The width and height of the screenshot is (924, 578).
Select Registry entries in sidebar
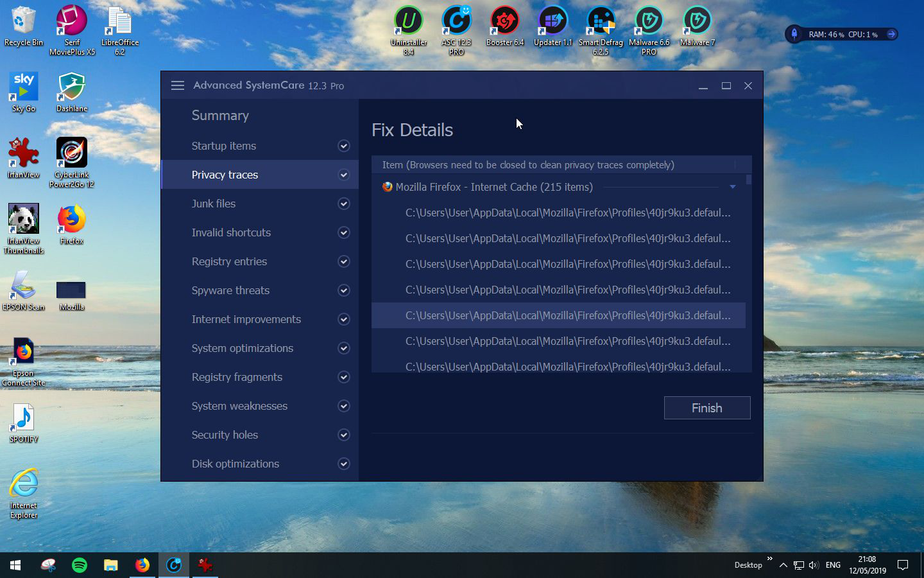coord(260,261)
